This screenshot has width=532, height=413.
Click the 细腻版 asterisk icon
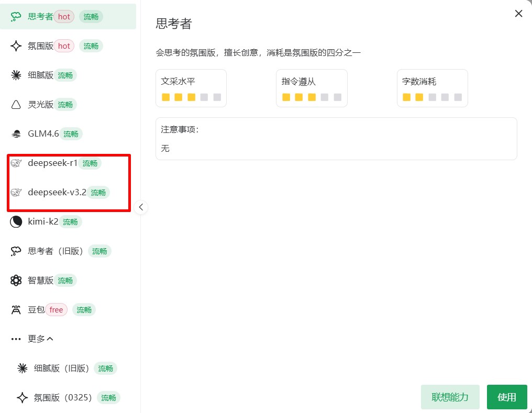point(16,75)
